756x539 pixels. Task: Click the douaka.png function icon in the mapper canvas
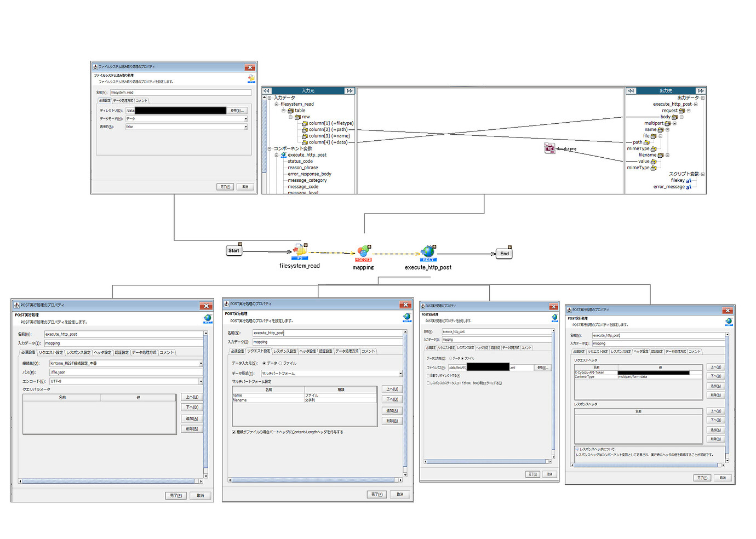pos(549,148)
